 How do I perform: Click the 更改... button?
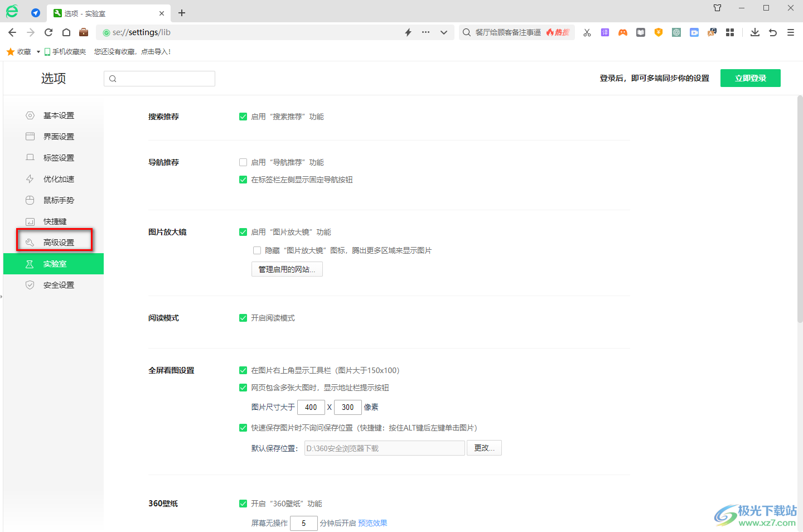pyautogui.click(x=484, y=448)
